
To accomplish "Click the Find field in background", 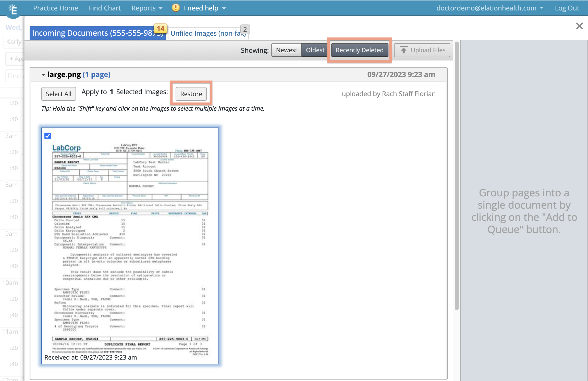I will tap(15, 76).
